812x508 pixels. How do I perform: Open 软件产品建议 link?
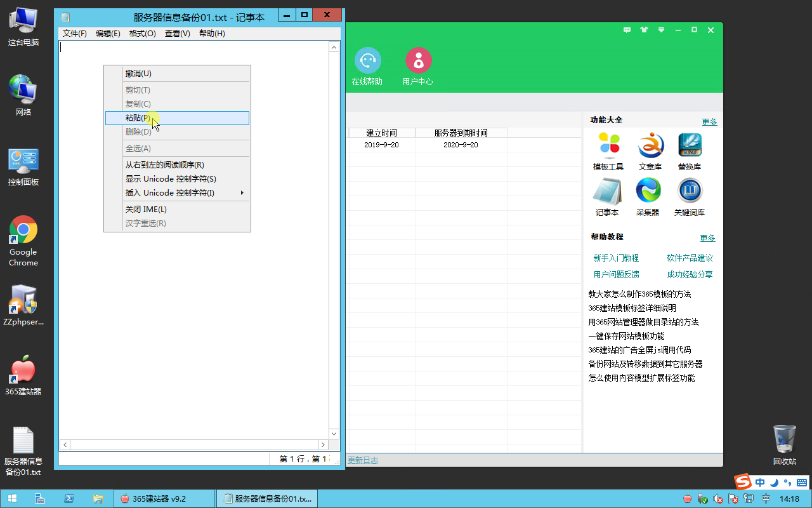point(690,258)
